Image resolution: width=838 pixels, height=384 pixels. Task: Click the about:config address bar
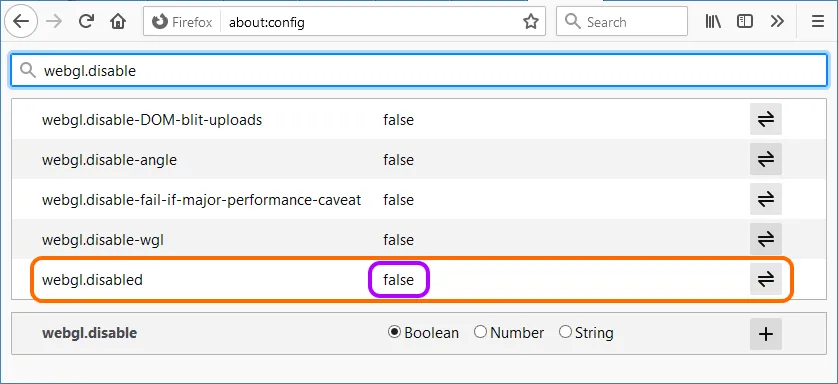(371, 22)
